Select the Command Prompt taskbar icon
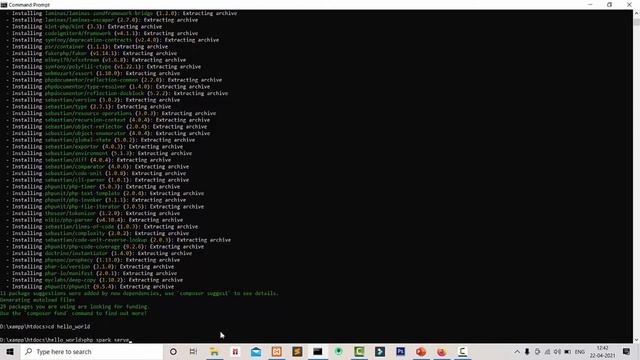Image resolution: width=640 pixels, height=360 pixels. click(x=318, y=351)
